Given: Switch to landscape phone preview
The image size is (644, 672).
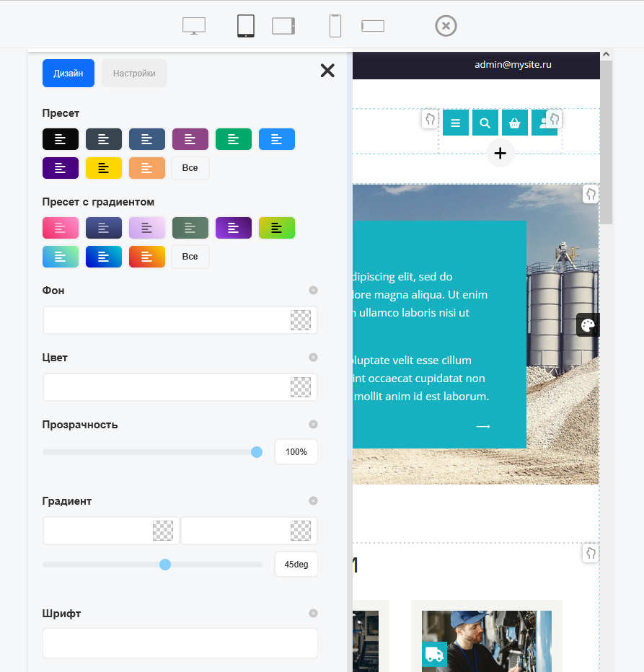Looking at the screenshot, I should pos(373,26).
